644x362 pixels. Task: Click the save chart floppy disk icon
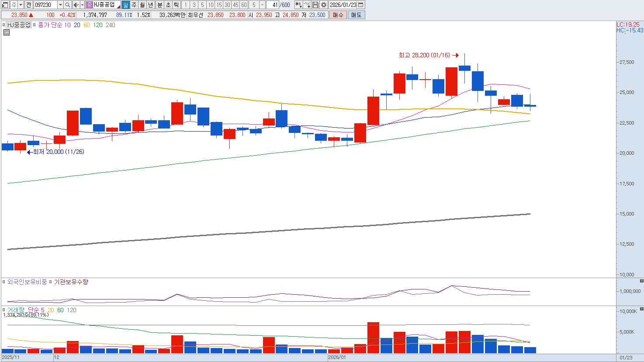(x=315, y=5)
